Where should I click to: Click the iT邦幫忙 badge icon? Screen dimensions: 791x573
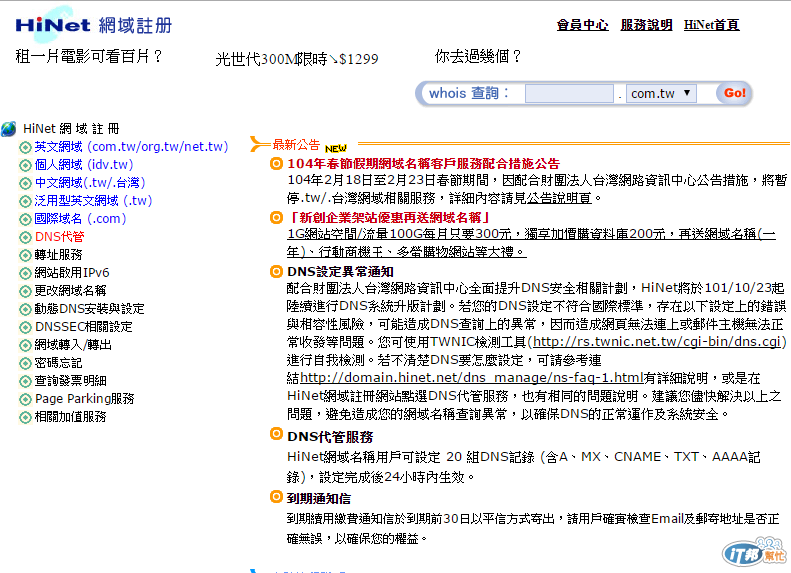tap(755, 552)
